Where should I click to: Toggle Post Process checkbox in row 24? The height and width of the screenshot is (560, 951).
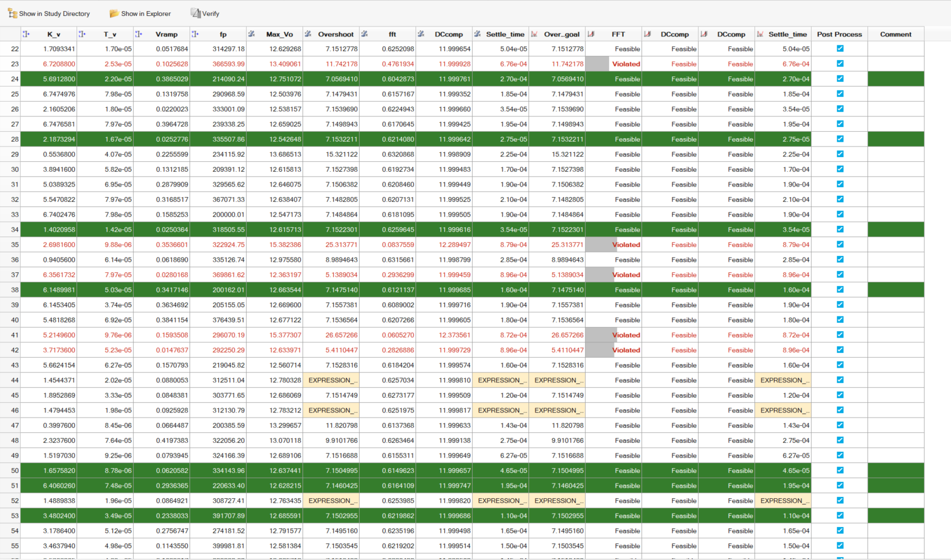840,79
